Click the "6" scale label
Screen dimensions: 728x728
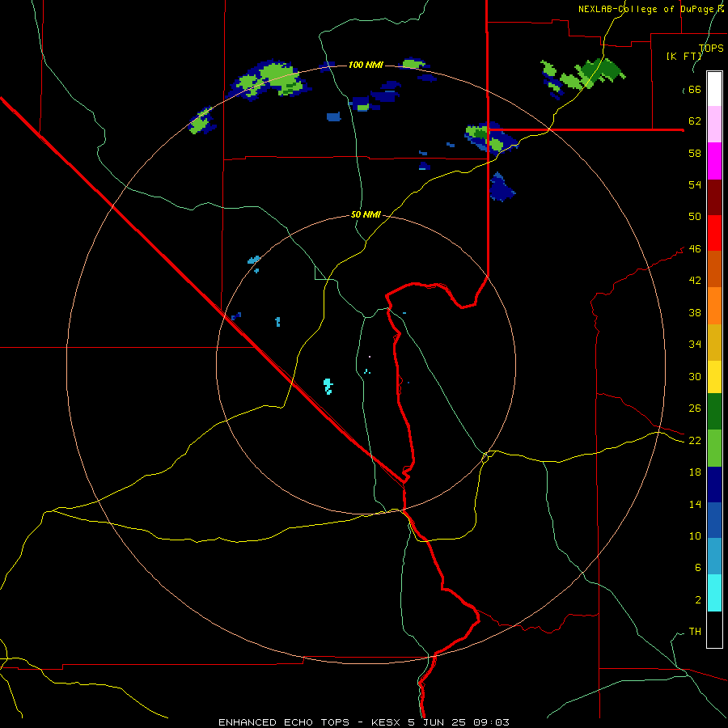pyautogui.click(x=698, y=568)
